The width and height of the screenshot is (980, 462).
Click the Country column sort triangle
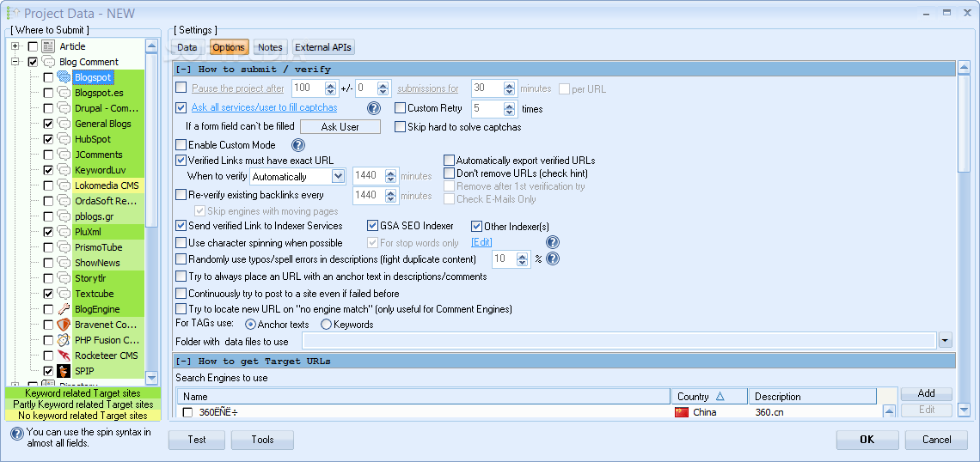pyautogui.click(x=720, y=396)
